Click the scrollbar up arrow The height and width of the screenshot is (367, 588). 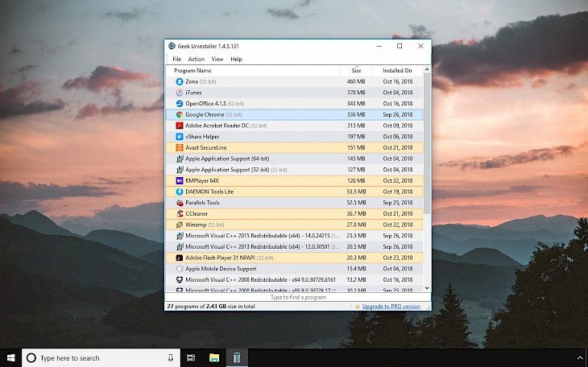pyautogui.click(x=427, y=70)
